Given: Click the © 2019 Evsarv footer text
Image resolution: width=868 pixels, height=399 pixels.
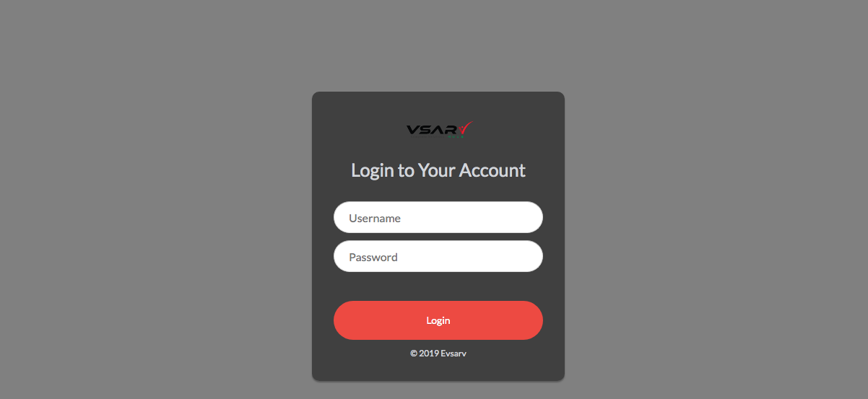Looking at the screenshot, I should click(x=438, y=354).
